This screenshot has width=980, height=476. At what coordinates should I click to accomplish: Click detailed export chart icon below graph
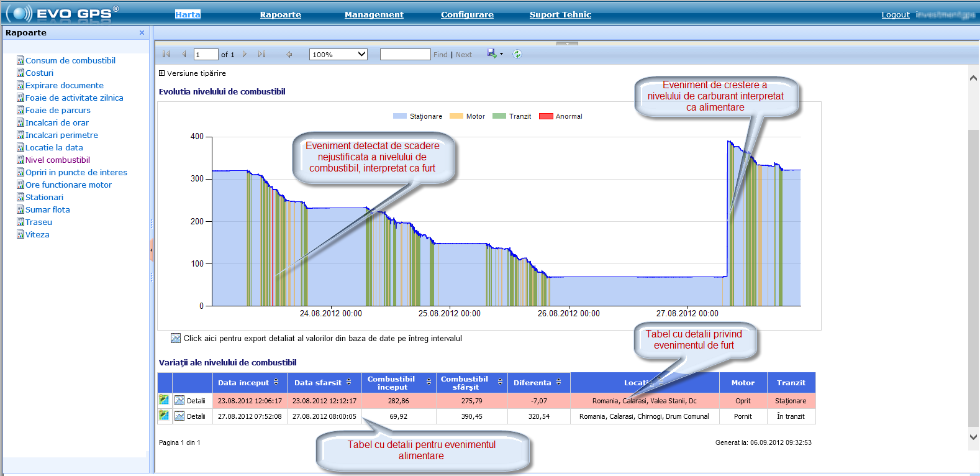click(176, 339)
